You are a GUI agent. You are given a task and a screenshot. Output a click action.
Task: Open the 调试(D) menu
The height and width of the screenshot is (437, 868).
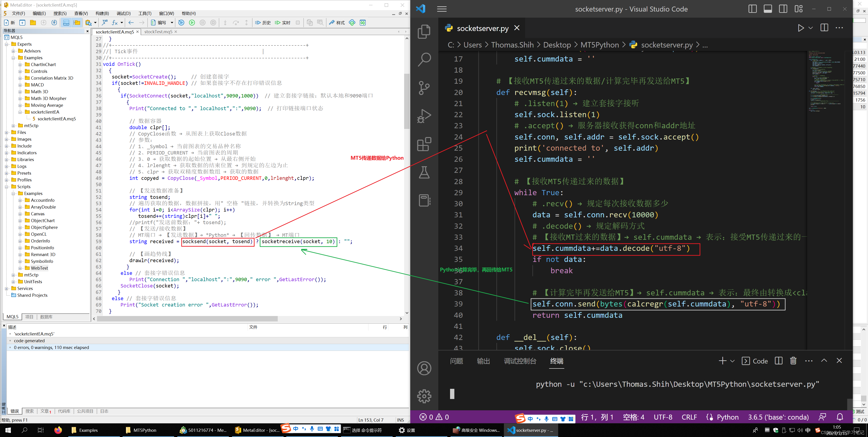(x=123, y=14)
